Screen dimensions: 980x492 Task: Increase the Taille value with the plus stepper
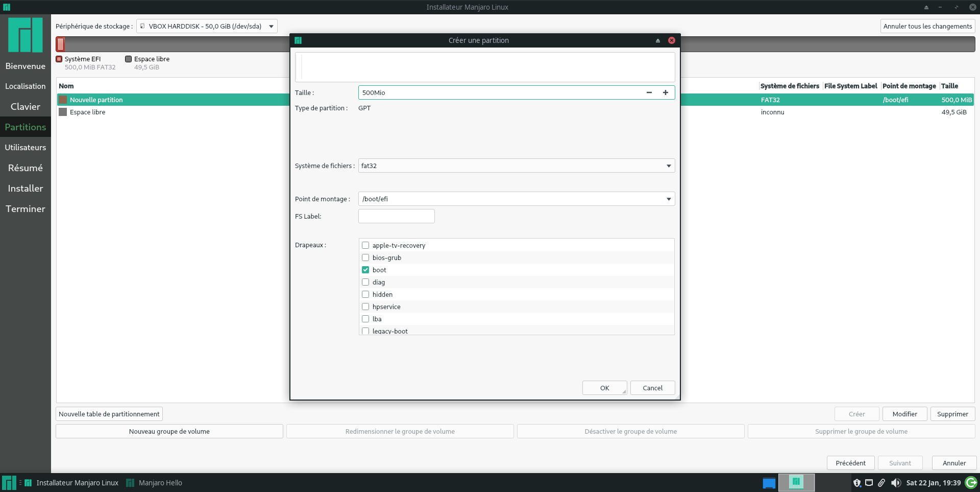pyautogui.click(x=665, y=92)
